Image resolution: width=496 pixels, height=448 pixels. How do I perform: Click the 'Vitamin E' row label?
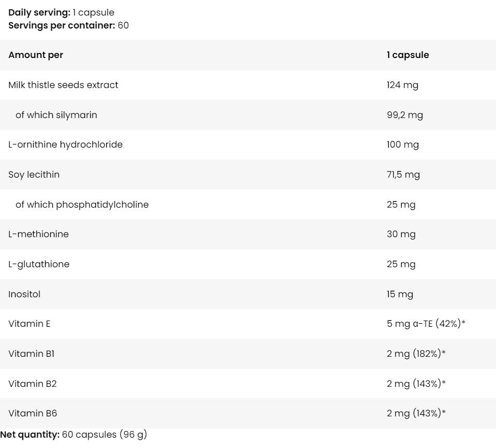click(29, 324)
